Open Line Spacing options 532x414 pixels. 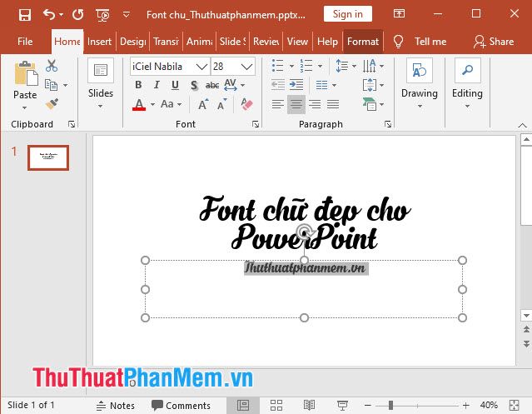pos(346,66)
